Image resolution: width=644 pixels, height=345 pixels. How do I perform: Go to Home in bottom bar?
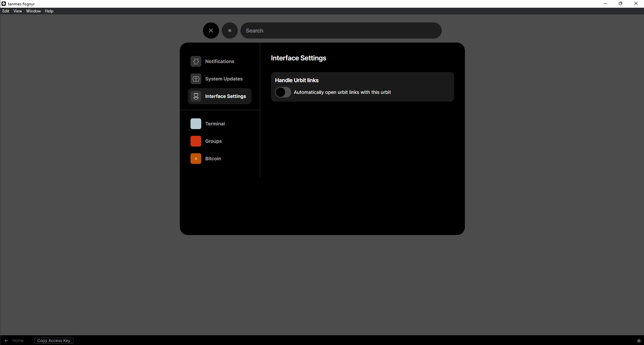coord(18,341)
